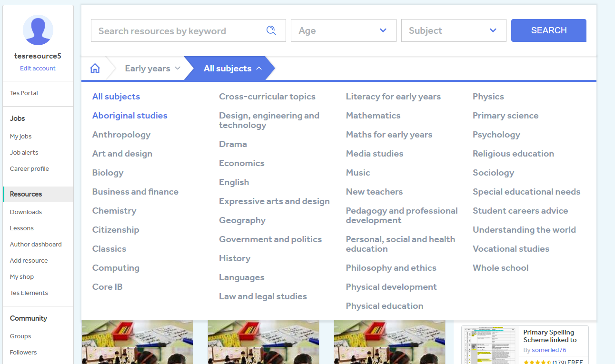Open Physical education subject category
Image resolution: width=615 pixels, height=364 pixels.
pos(384,305)
